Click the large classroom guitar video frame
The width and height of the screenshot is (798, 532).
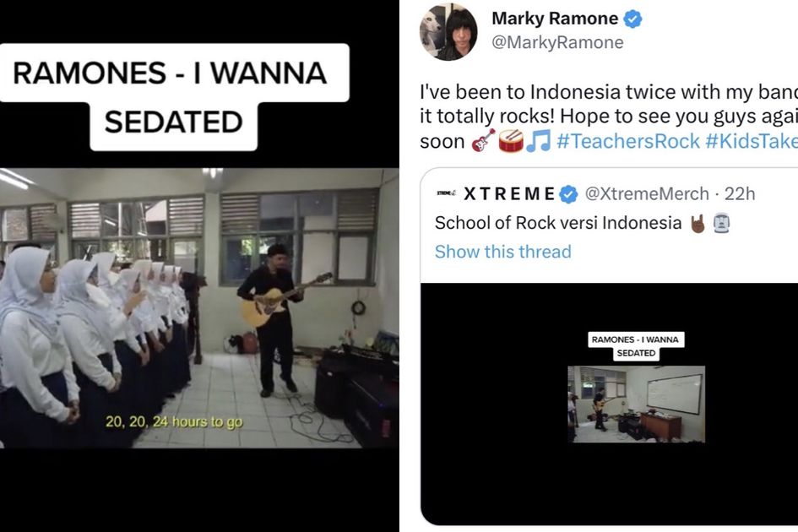(199, 308)
